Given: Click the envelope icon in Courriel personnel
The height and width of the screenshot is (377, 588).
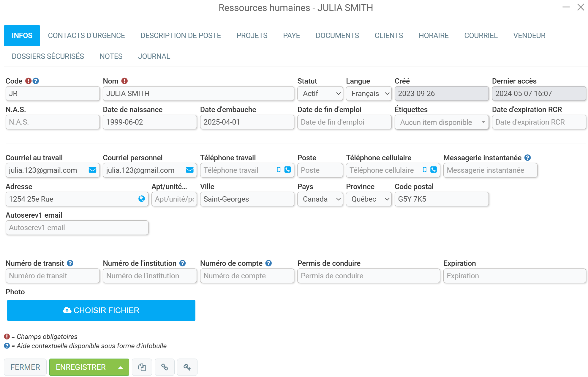Looking at the screenshot, I should (190, 170).
